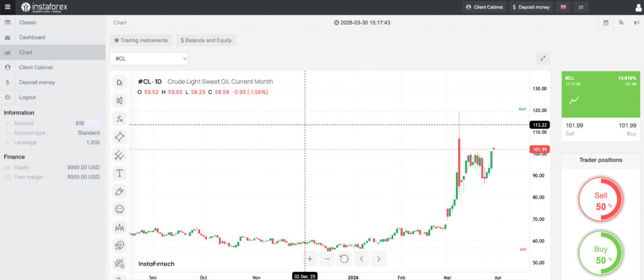Change language via UK flag icon
644x280 pixels.
(563, 7)
